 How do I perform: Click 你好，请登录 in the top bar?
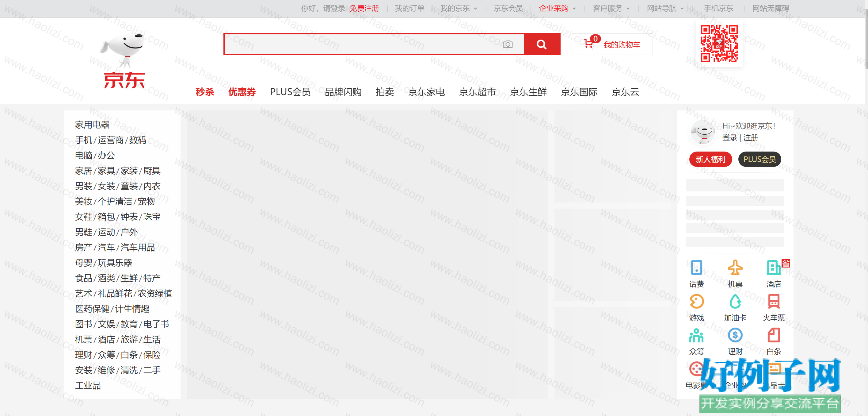(323, 8)
